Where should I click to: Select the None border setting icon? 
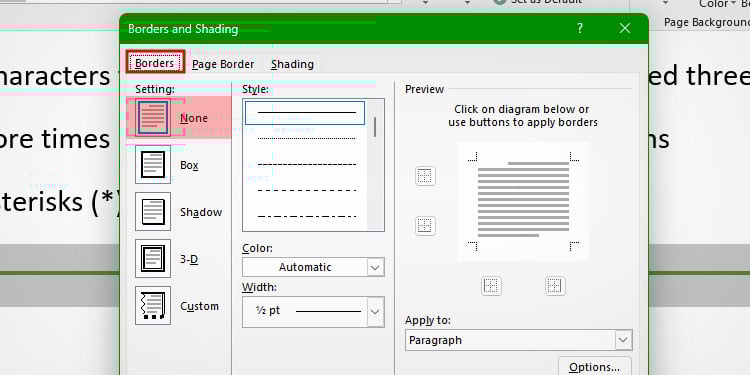(153, 118)
